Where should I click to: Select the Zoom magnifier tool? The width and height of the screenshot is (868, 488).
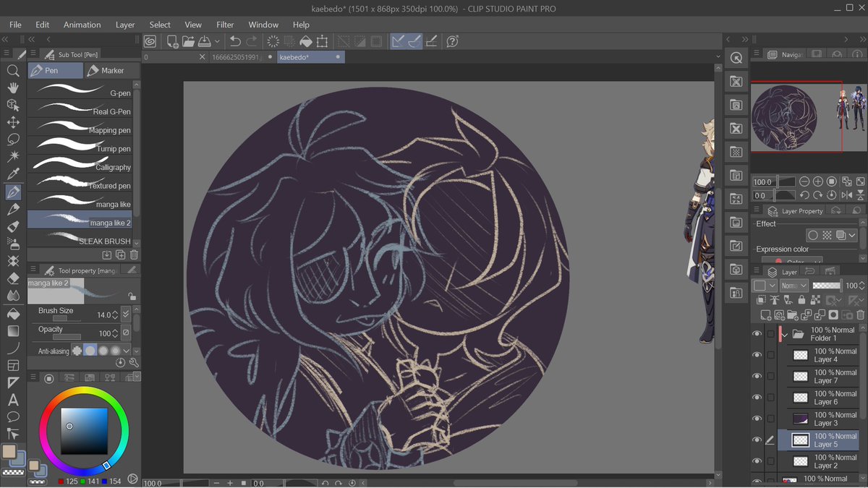[x=13, y=70]
